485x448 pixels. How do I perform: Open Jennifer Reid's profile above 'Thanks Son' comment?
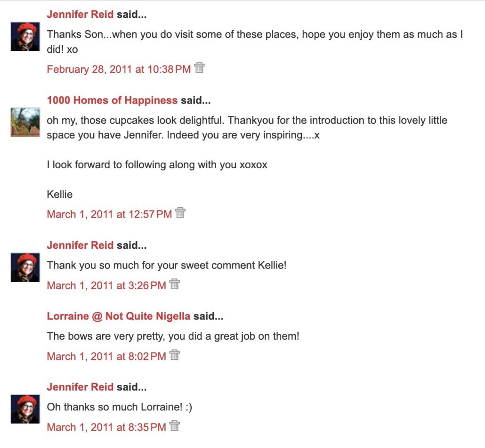tap(80, 15)
